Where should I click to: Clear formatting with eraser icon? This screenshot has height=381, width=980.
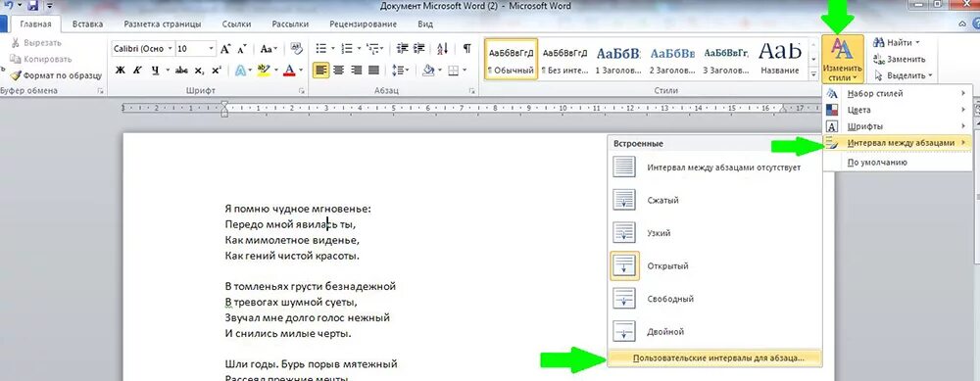point(296,49)
